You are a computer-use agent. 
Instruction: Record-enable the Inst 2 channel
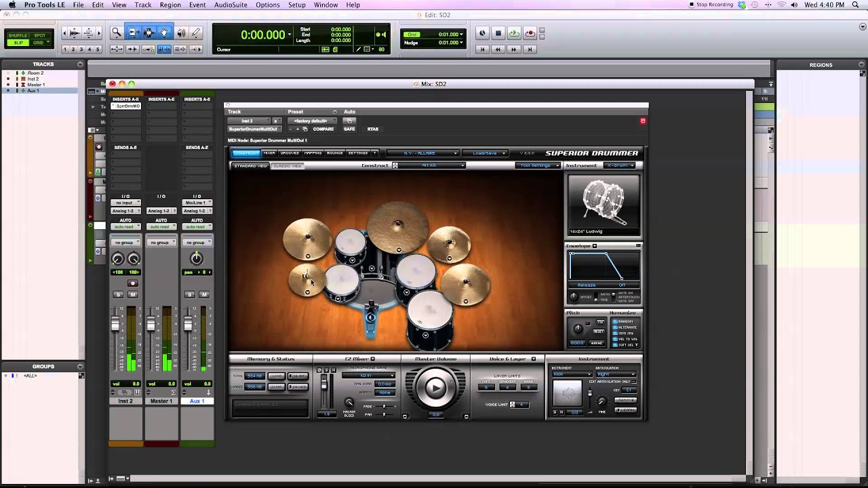pyautogui.click(x=133, y=283)
